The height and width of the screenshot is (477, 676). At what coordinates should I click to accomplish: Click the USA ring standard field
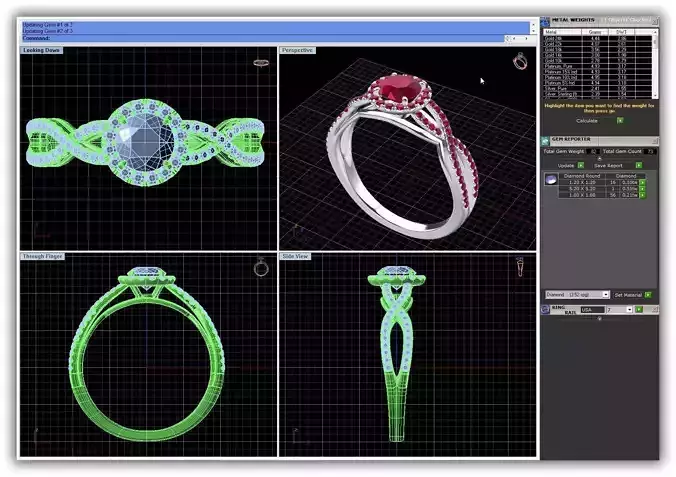click(x=592, y=310)
